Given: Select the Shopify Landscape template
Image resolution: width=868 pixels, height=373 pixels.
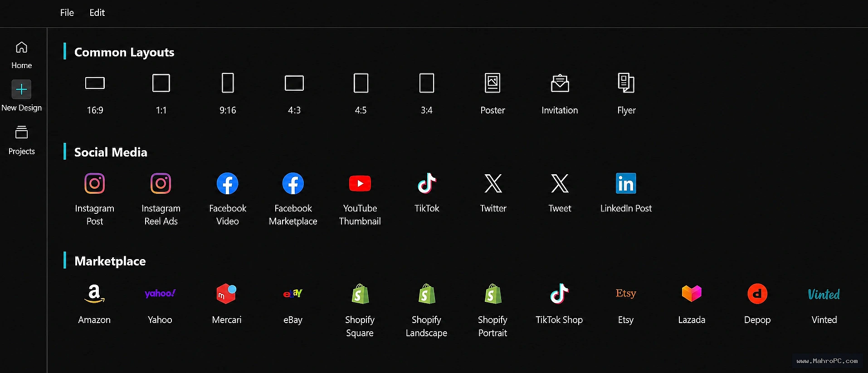Looking at the screenshot, I should click(426, 310).
